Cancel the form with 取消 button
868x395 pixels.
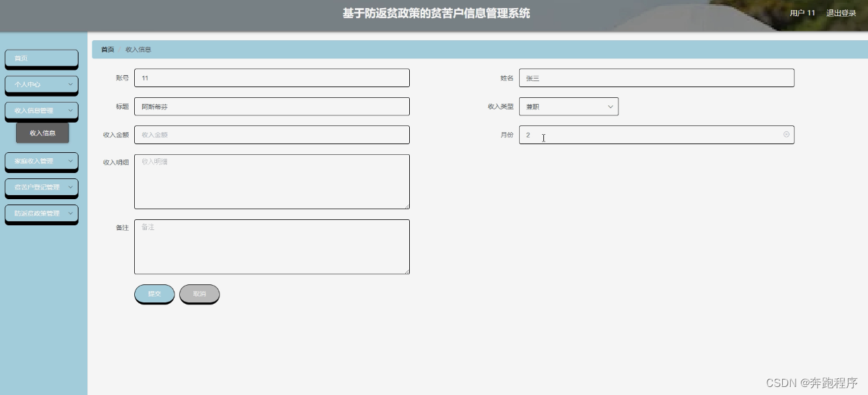click(199, 294)
